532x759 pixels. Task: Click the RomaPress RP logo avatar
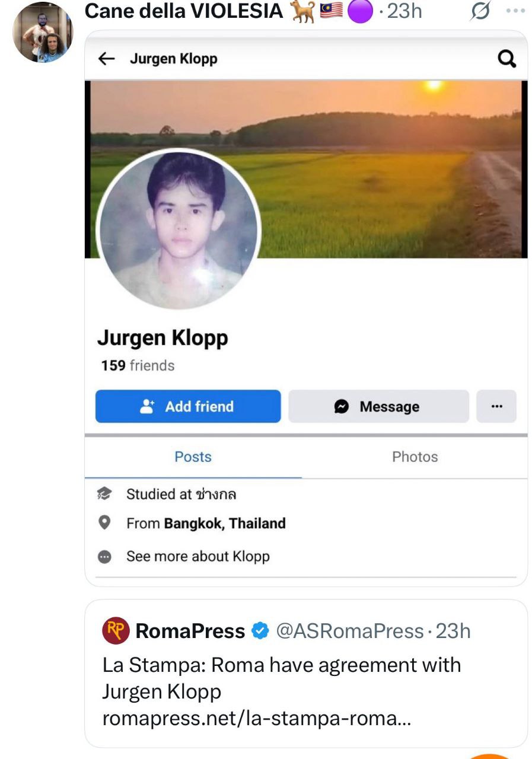click(116, 631)
